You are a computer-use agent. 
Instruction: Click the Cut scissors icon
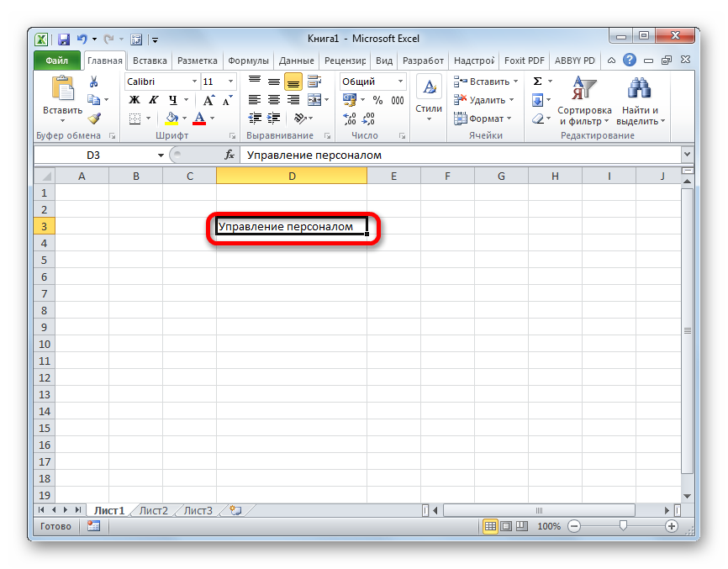click(x=94, y=82)
